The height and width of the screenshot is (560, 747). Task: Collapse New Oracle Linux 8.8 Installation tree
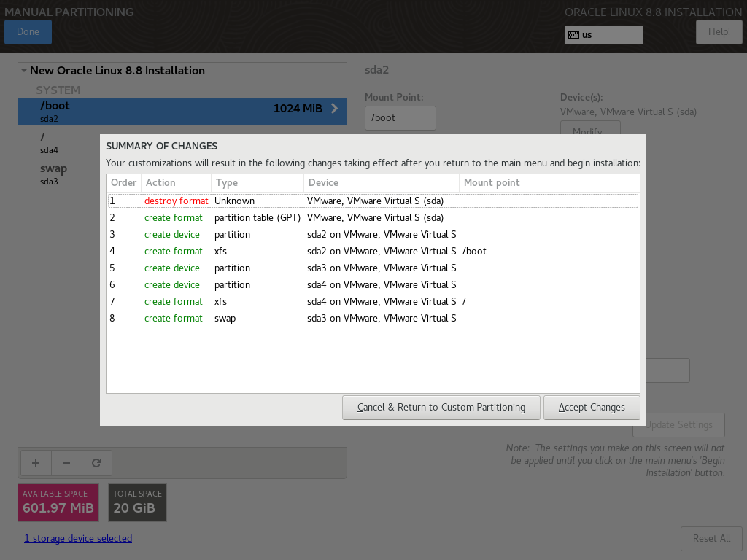24,71
